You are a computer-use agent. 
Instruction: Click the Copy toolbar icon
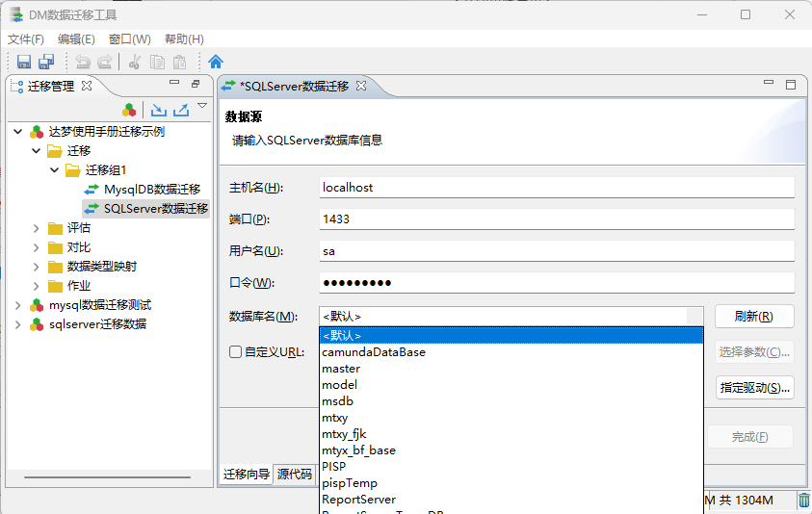click(157, 63)
